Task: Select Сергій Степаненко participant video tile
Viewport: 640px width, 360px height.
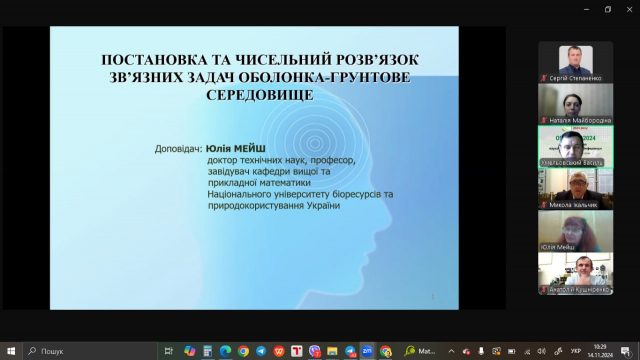Action: click(576, 62)
